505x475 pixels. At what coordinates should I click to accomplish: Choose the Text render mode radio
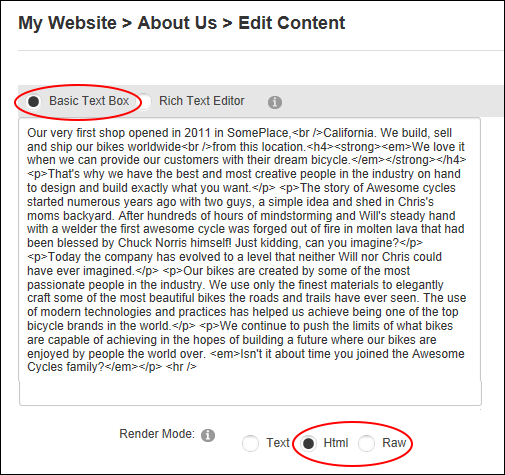coord(250,443)
